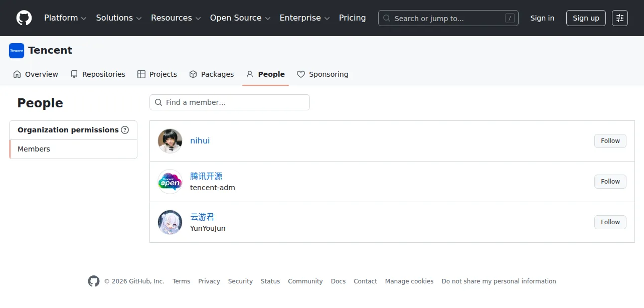Open the Terms footer link

181,281
